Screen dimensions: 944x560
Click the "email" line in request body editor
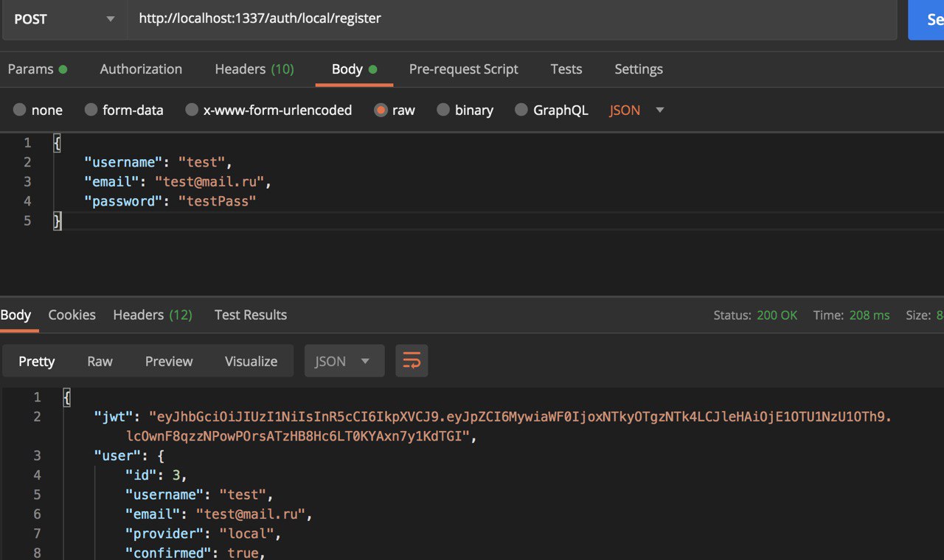(x=178, y=181)
